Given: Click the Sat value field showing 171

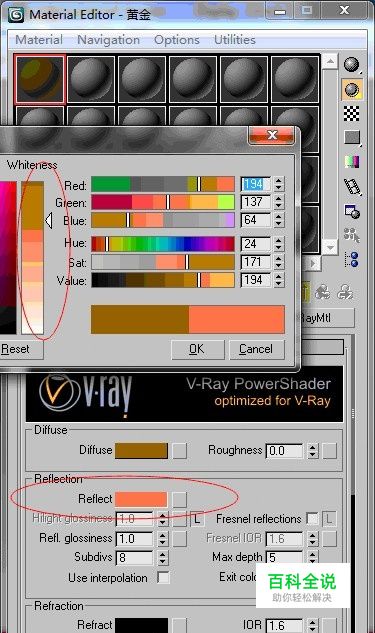Looking at the screenshot, I should (x=256, y=262).
